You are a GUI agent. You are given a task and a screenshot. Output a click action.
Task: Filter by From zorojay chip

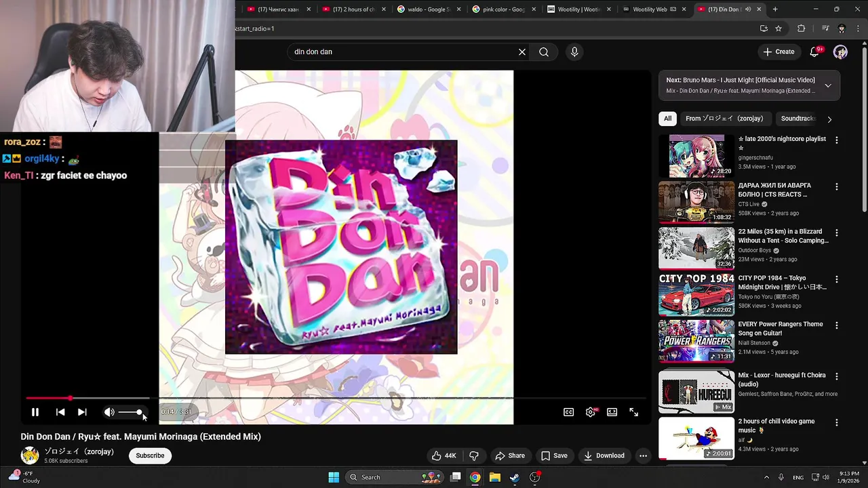(724, 119)
